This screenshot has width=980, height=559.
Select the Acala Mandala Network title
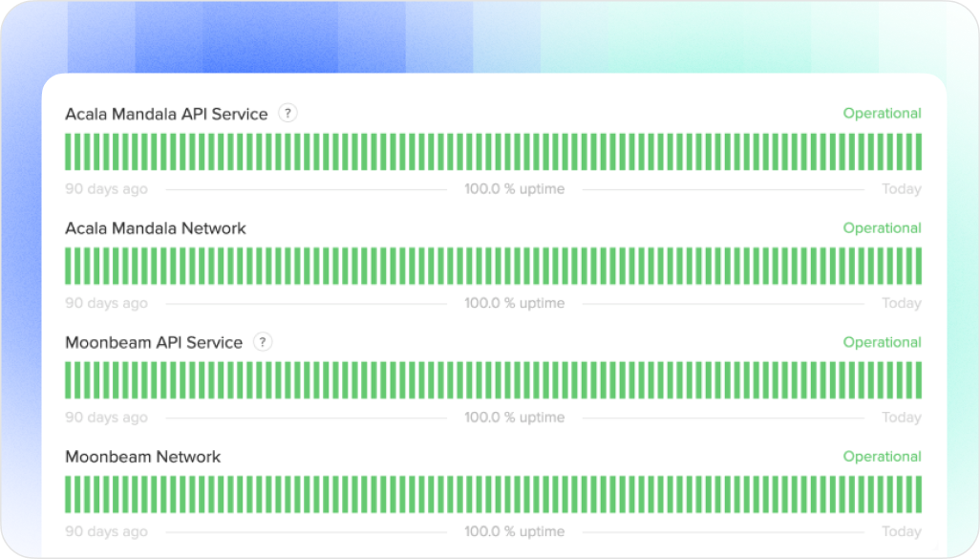(x=156, y=228)
